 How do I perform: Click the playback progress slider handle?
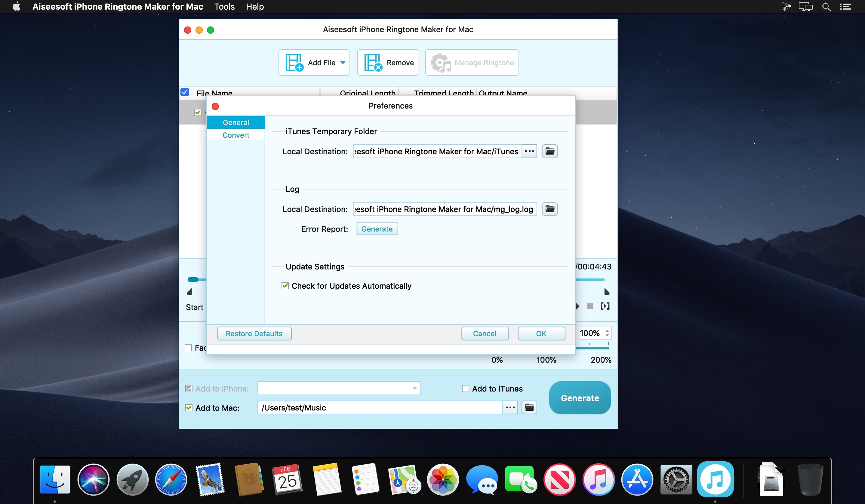193,280
